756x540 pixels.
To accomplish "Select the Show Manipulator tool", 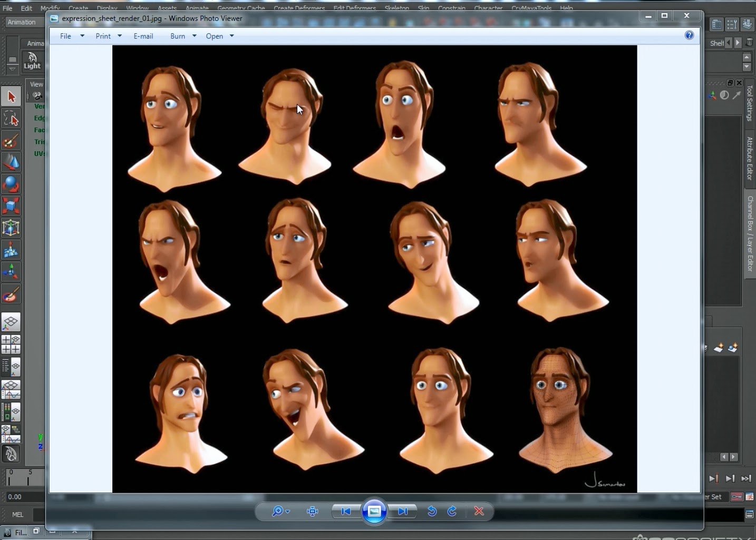I will pyautogui.click(x=11, y=272).
